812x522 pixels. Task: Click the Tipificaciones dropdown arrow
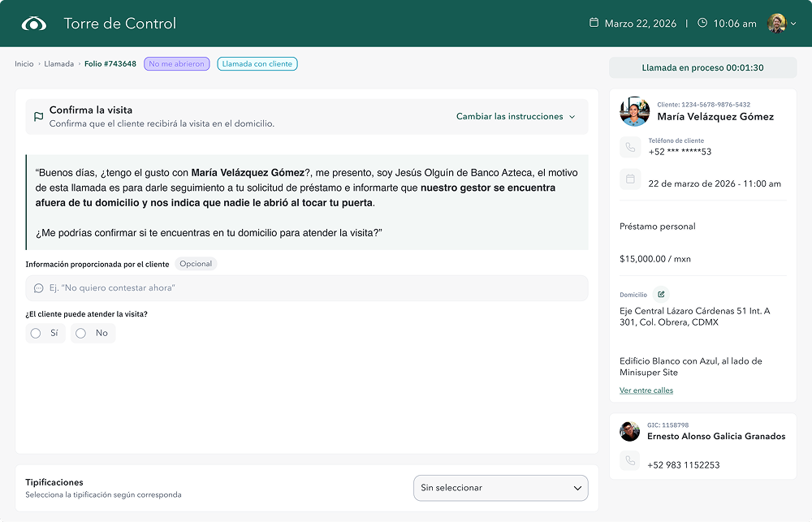click(x=577, y=488)
